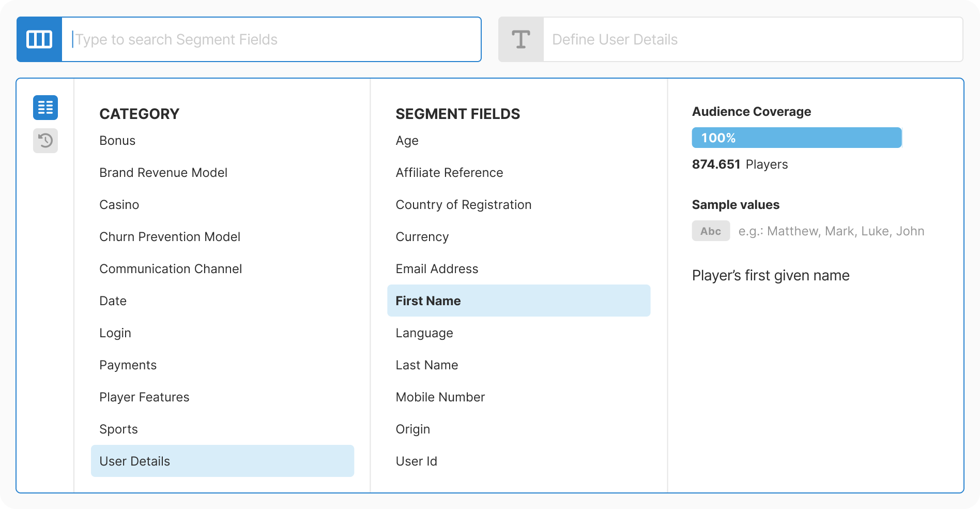Click the 874.651 Players count
Viewport: 980px width, 509px height.
coord(740,164)
